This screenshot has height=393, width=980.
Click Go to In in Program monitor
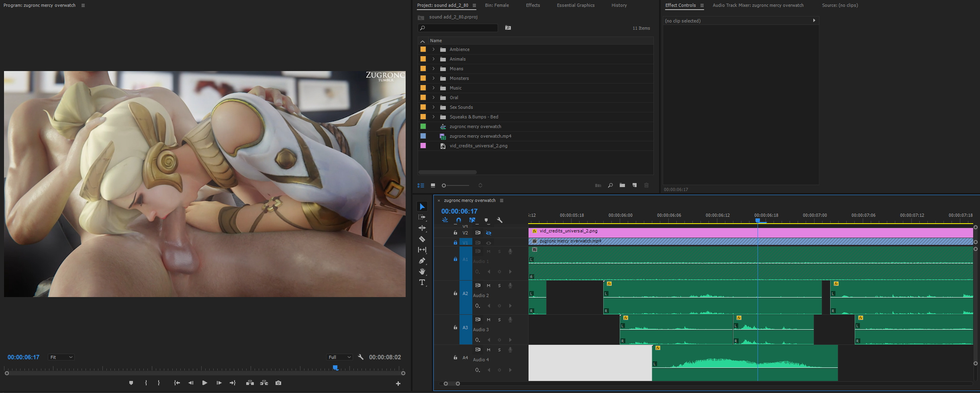point(177,383)
